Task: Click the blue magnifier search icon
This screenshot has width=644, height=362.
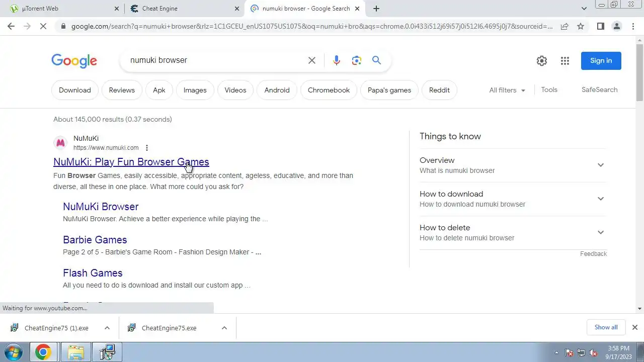Action: point(376,60)
